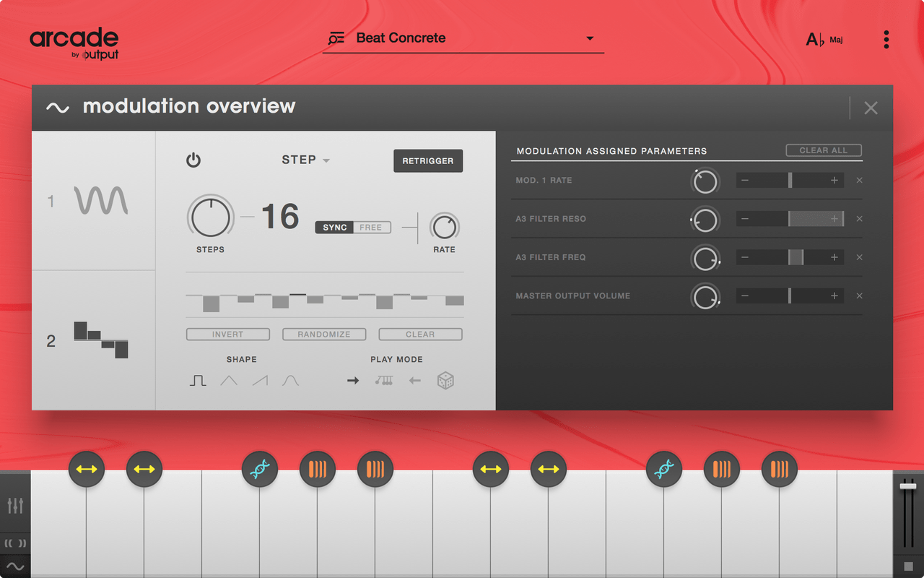Toggle the modulator power icon
The width and height of the screenshot is (924, 578).
pos(193,160)
